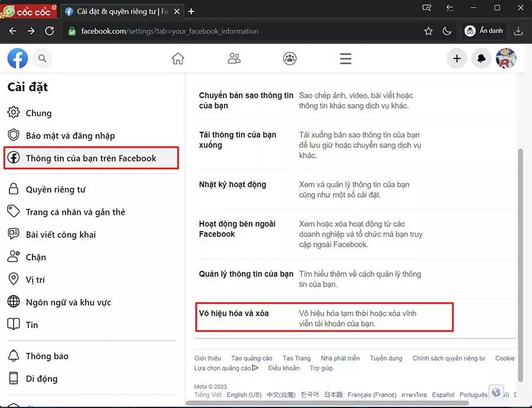Screen dimensions: 532x408
Task: Open the tab search icon in title bar
Action: tap(426, 8)
